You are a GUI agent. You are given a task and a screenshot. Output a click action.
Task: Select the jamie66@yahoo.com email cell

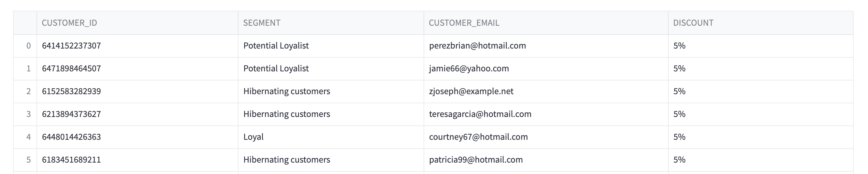(x=546, y=69)
